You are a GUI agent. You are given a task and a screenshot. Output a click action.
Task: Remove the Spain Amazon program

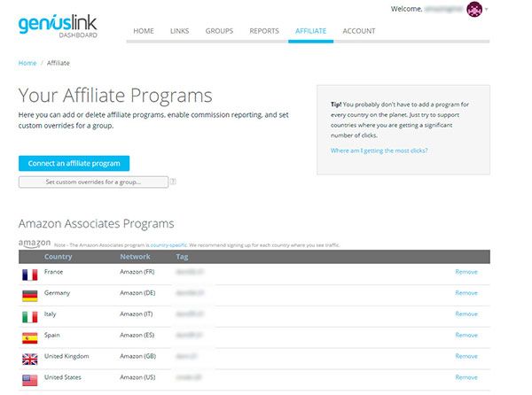point(466,335)
